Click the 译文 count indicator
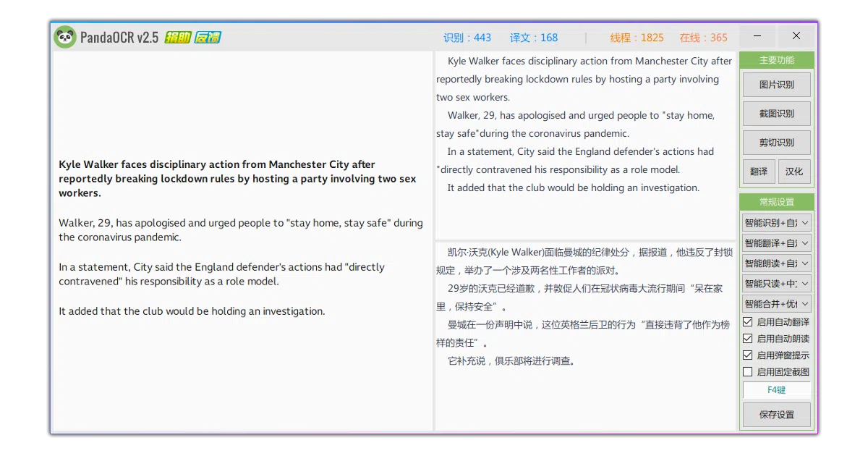The width and height of the screenshot is (868, 456). [534, 38]
